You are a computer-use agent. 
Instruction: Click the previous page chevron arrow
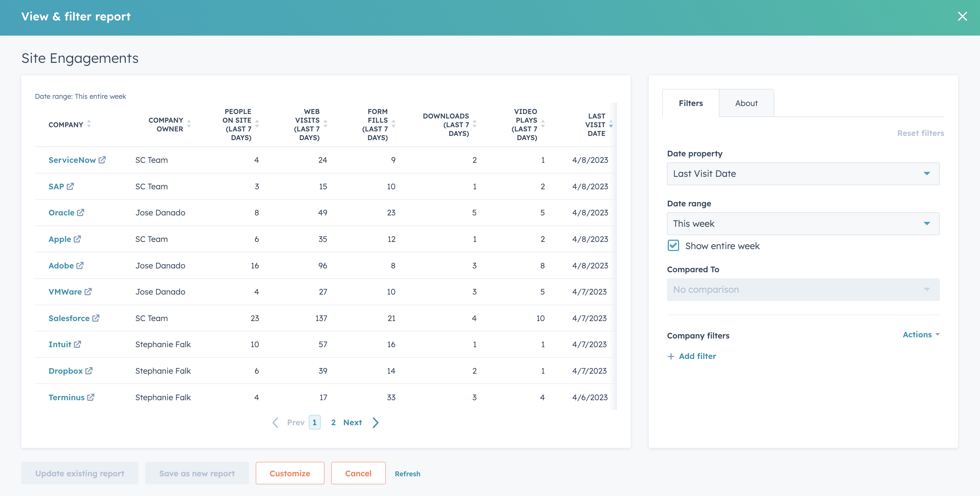point(276,423)
